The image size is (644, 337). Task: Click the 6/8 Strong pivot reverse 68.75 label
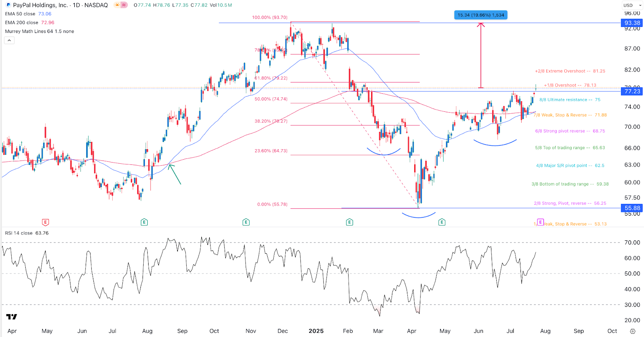(570, 131)
